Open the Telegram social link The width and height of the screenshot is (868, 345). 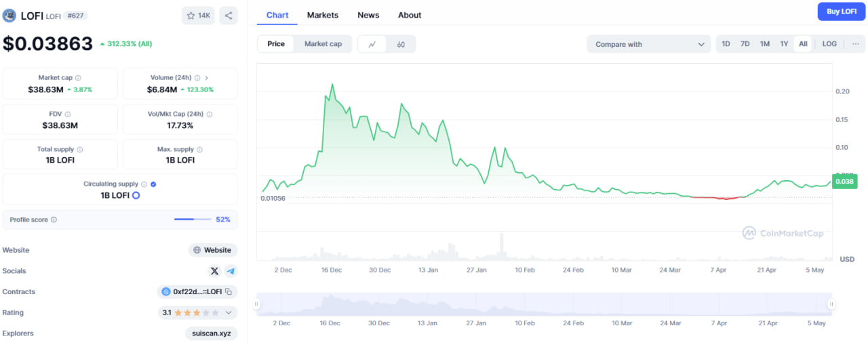tap(231, 271)
